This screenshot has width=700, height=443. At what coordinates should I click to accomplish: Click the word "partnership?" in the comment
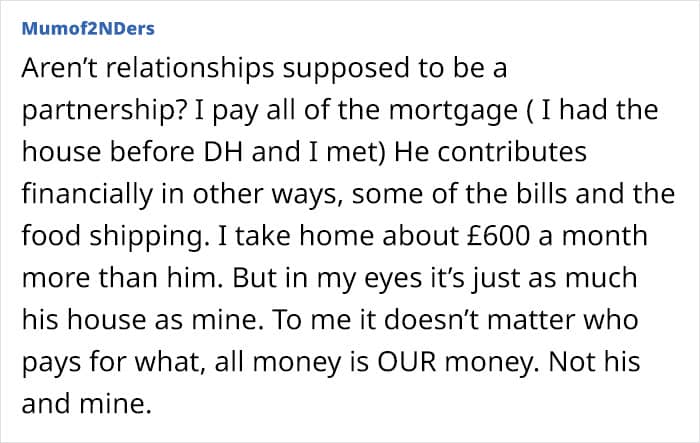coord(104,111)
